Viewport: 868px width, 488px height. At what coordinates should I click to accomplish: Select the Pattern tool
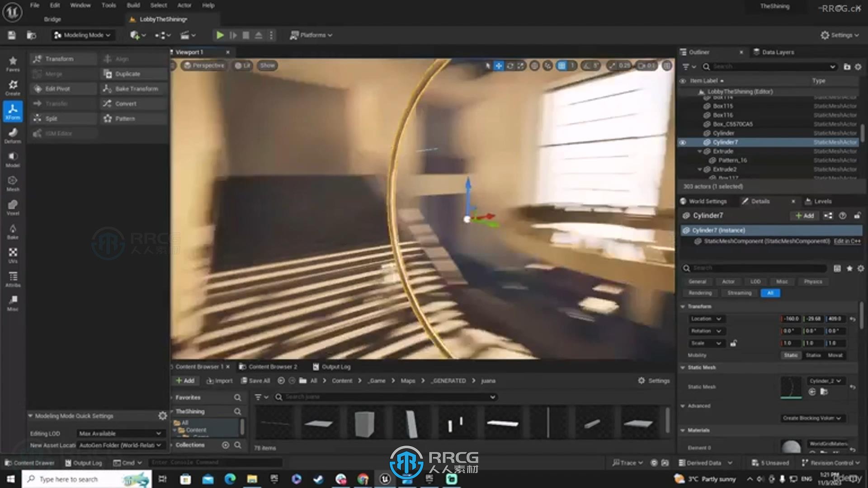pos(133,118)
